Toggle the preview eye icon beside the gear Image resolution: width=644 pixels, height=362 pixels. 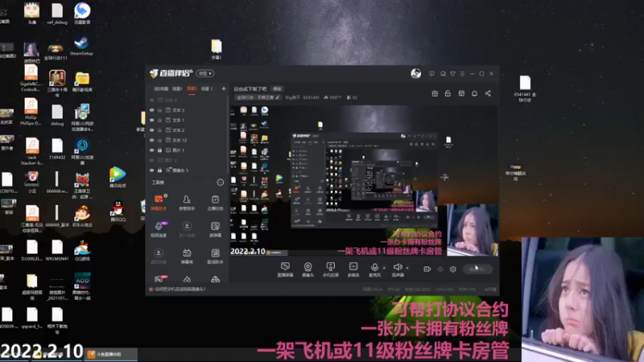coord(440,269)
